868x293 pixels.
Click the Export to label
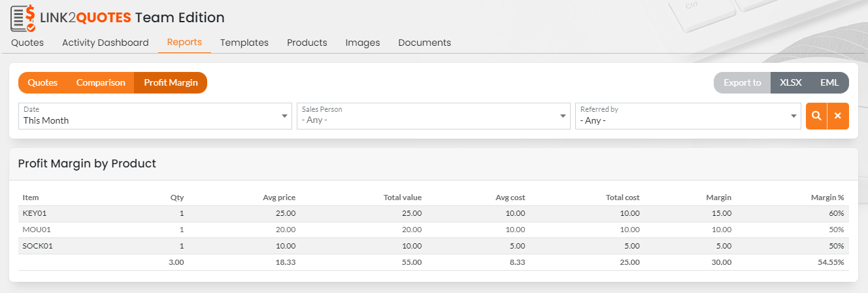pos(743,82)
